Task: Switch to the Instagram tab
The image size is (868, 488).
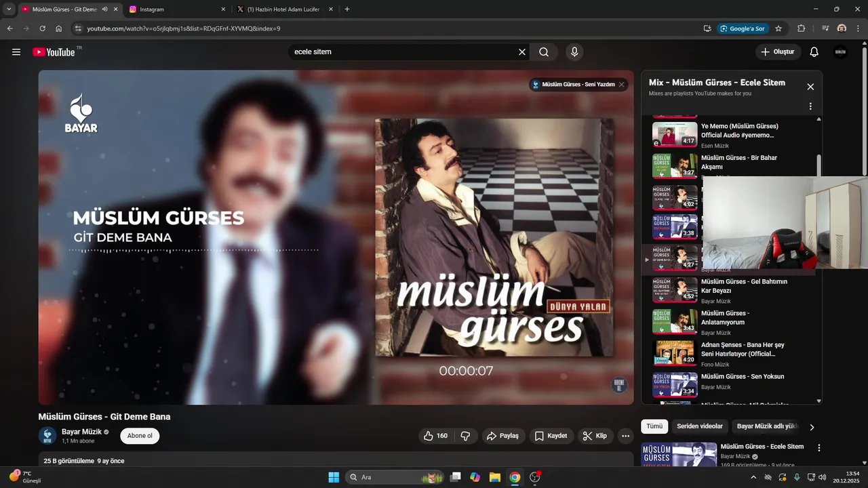Action: click(178, 9)
